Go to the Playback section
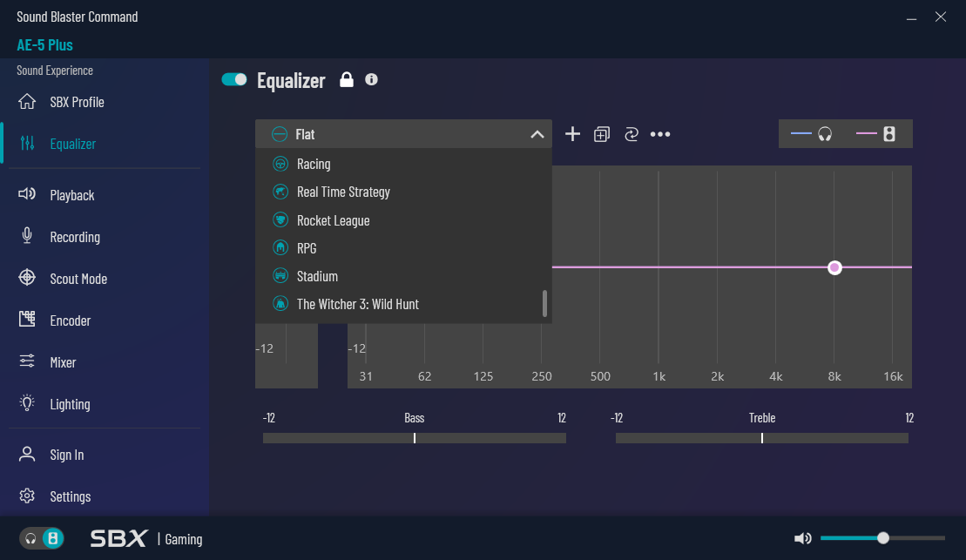Viewport: 966px width, 560px height. click(72, 195)
